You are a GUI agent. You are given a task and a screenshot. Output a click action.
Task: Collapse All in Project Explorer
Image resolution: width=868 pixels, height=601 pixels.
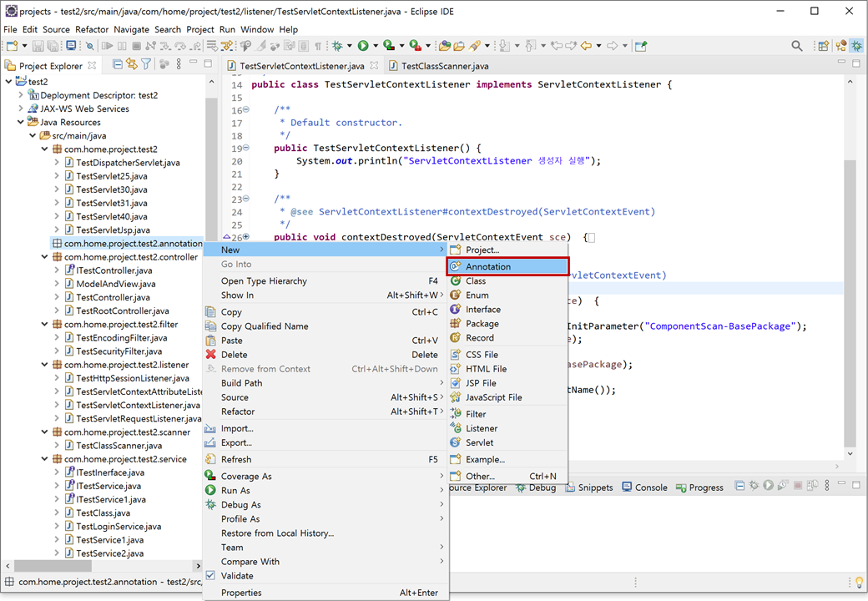pos(118,65)
